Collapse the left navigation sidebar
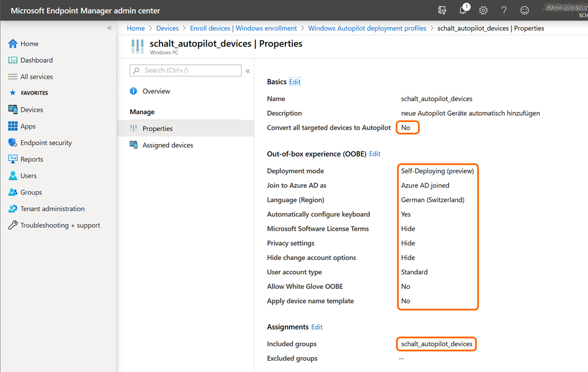The height and width of the screenshot is (372, 588). click(109, 28)
